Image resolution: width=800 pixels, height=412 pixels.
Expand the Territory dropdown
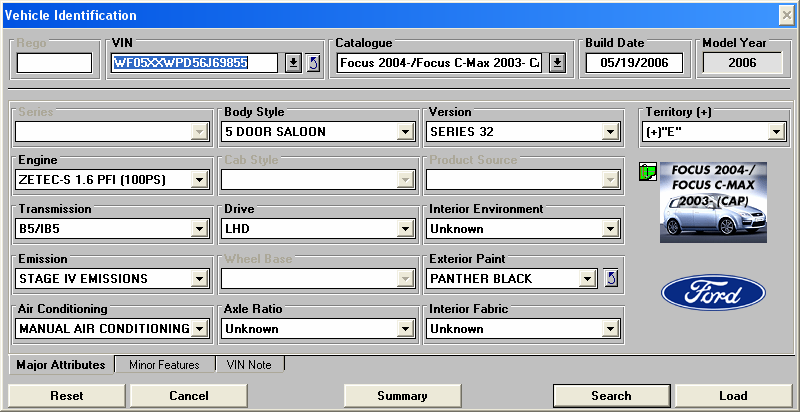point(776,132)
